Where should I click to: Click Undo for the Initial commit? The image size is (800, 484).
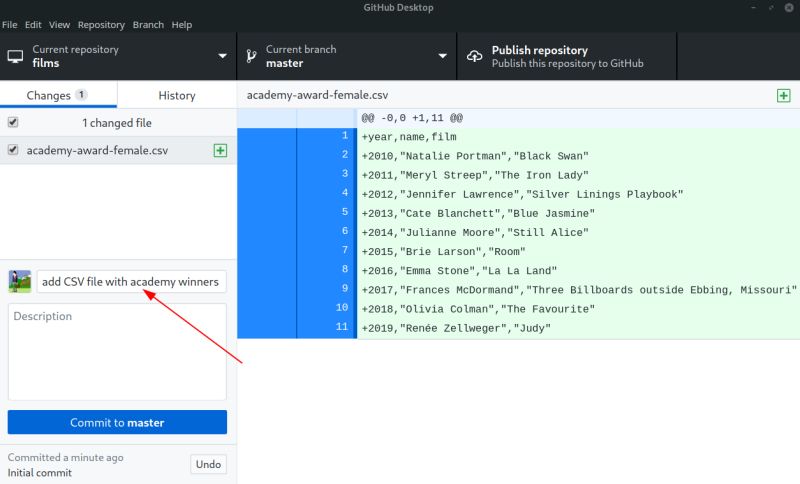pyautogui.click(x=208, y=464)
